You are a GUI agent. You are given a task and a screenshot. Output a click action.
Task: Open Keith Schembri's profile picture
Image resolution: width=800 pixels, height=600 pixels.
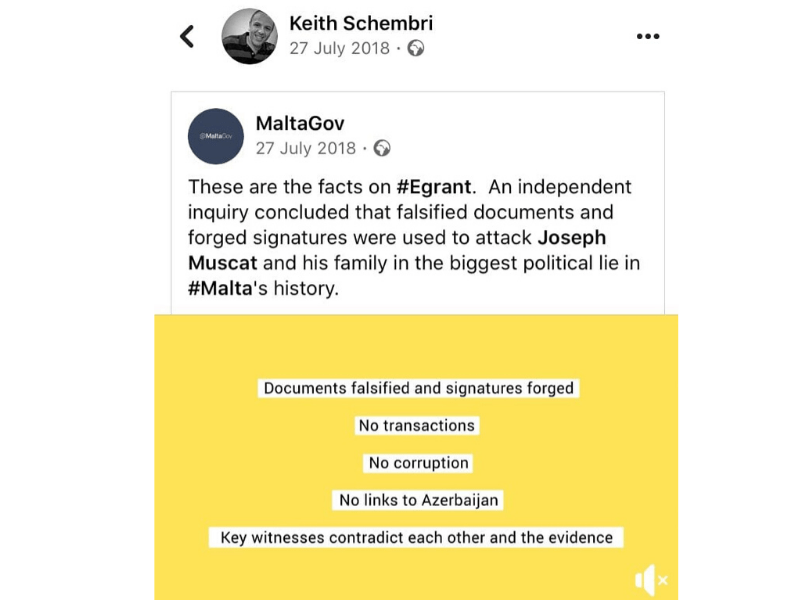pos(249,36)
